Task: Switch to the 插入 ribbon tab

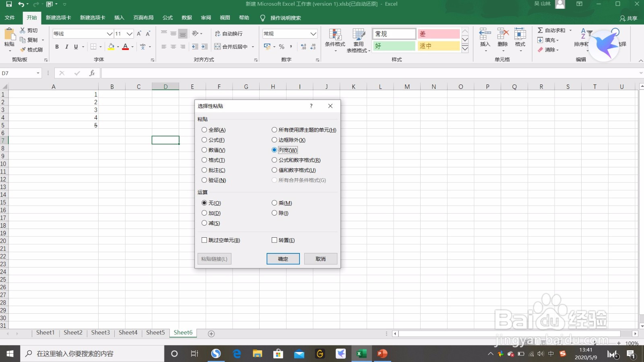Action: coord(119,18)
